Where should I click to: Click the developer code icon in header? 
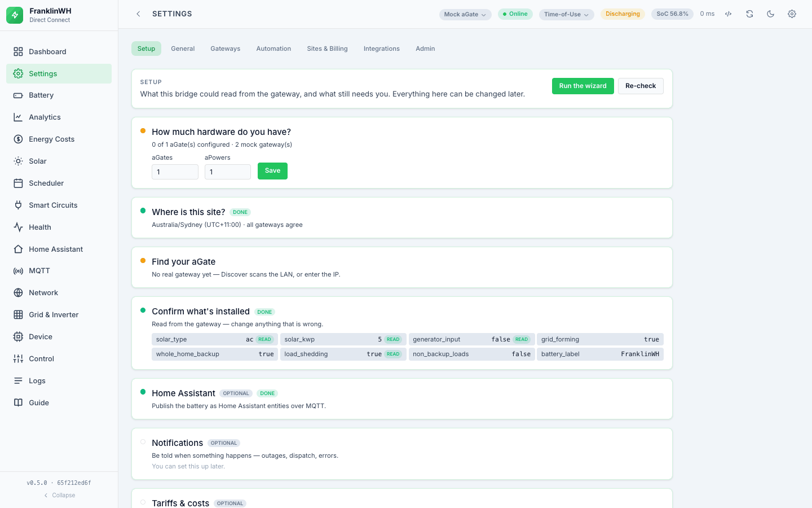(x=729, y=14)
